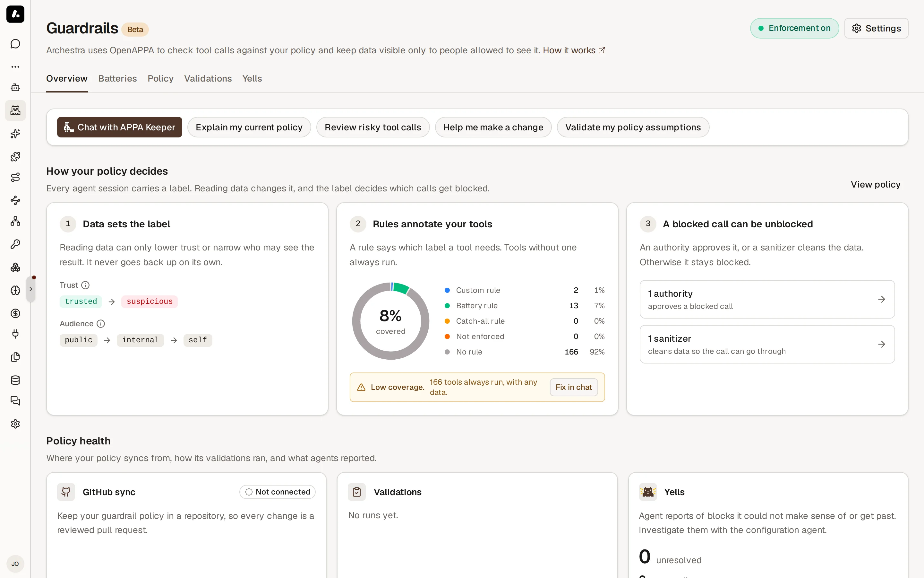Image resolution: width=924 pixels, height=578 pixels.
Task: Open the dollar cost icon in the sidebar
Action: 15,313
